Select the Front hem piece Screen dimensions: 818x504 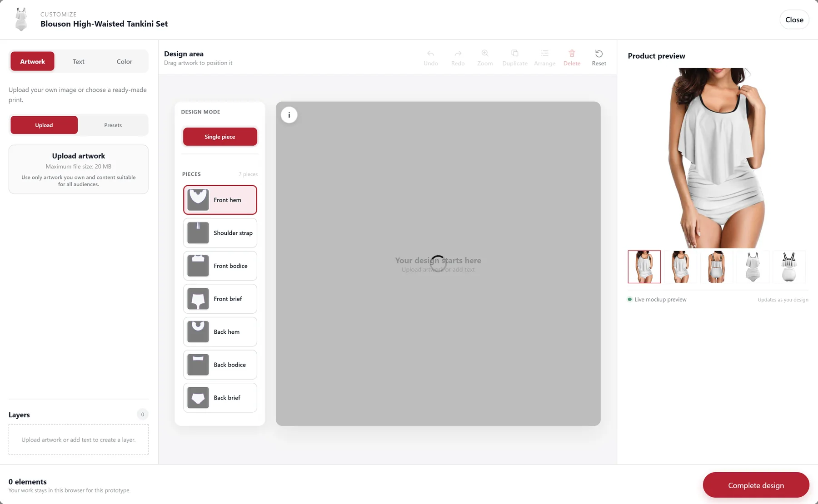point(220,200)
